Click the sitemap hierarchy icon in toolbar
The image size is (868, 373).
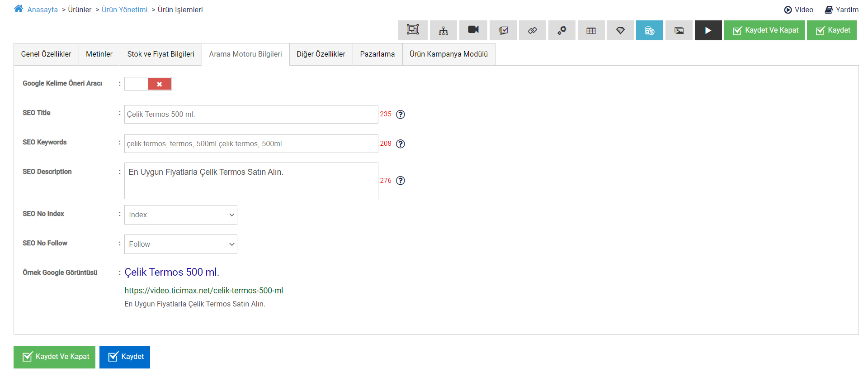pyautogui.click(x=443, y=30)
